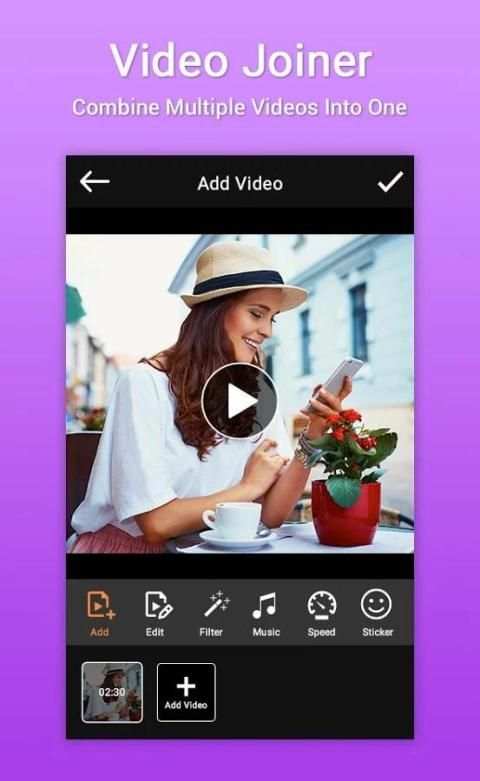
Task: Open the Edit tool
Action: pyautogui.click(x=157, y=613)
